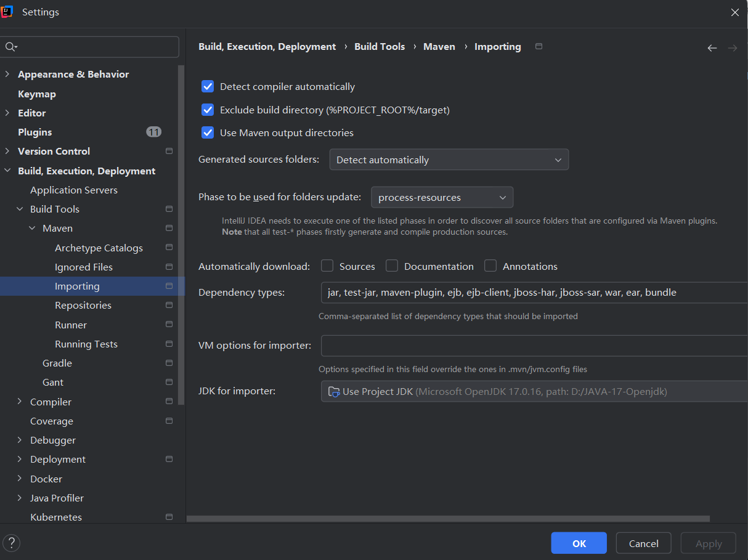Image resolution: width=748 pixels, height=560 pixels.
Task: Click project-level icon beside Gradle
Action: (169, 363)
